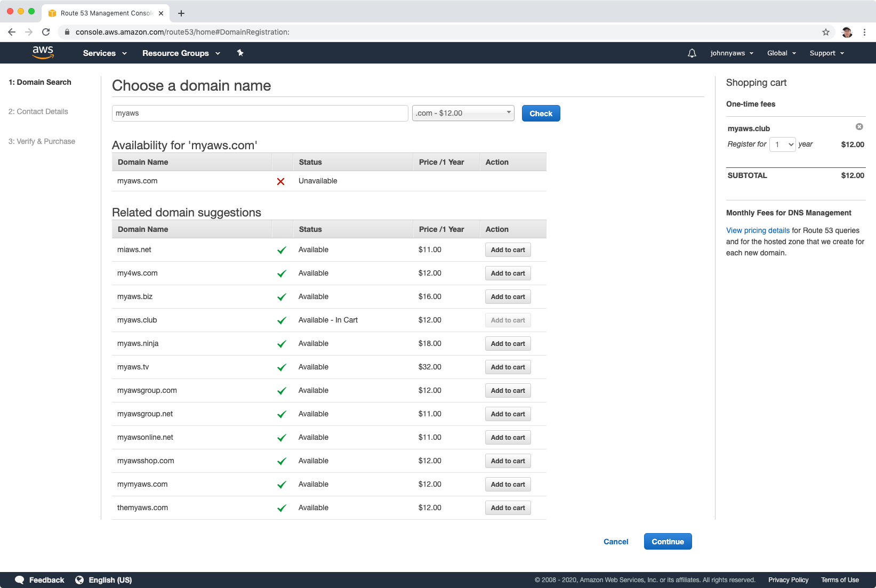Open the Register for years dropdown
876x588 pixels.
[x=783, y=144]
